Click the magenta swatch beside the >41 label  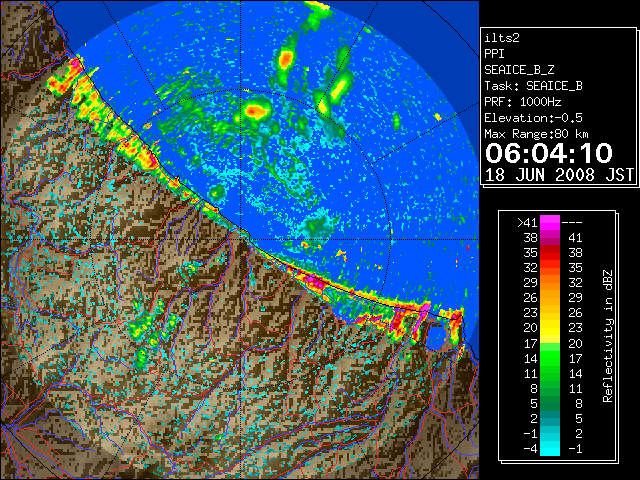point(550,223)
